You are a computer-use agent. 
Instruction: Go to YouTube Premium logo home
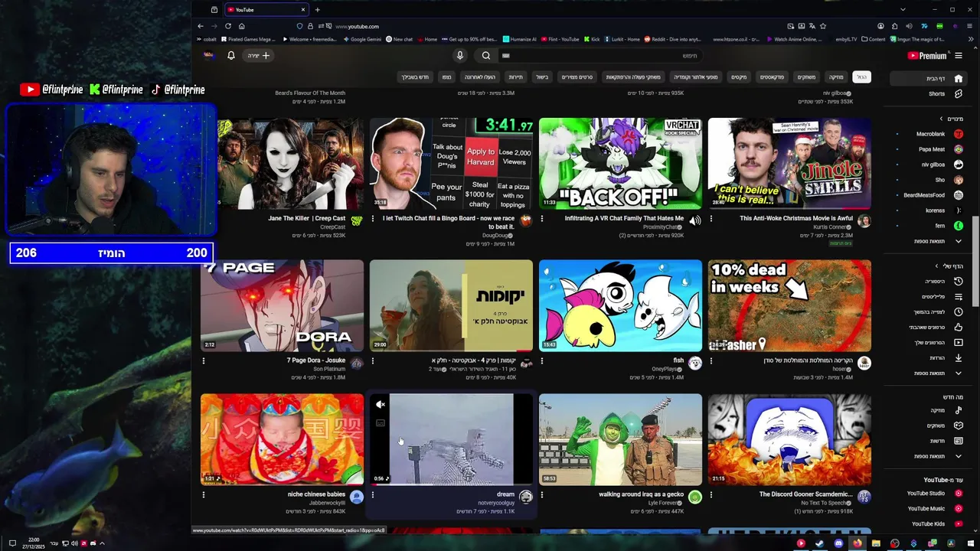tap(928, 55)
